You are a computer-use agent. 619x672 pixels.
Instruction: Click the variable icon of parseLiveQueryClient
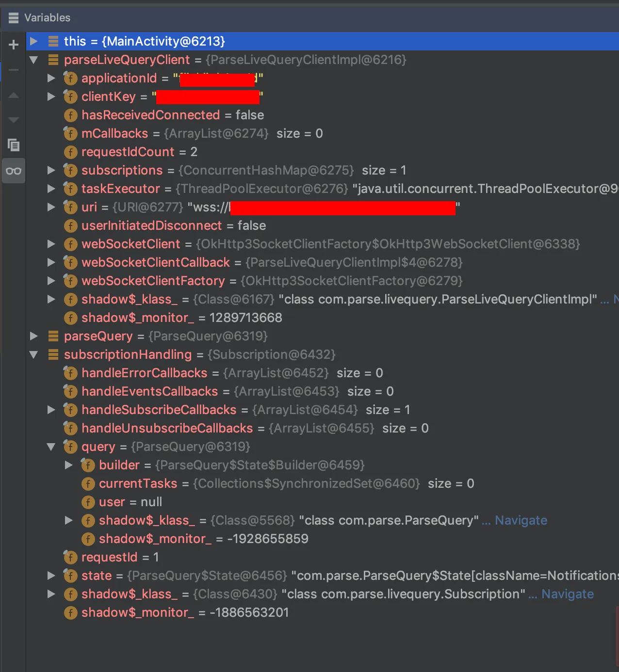53,60
